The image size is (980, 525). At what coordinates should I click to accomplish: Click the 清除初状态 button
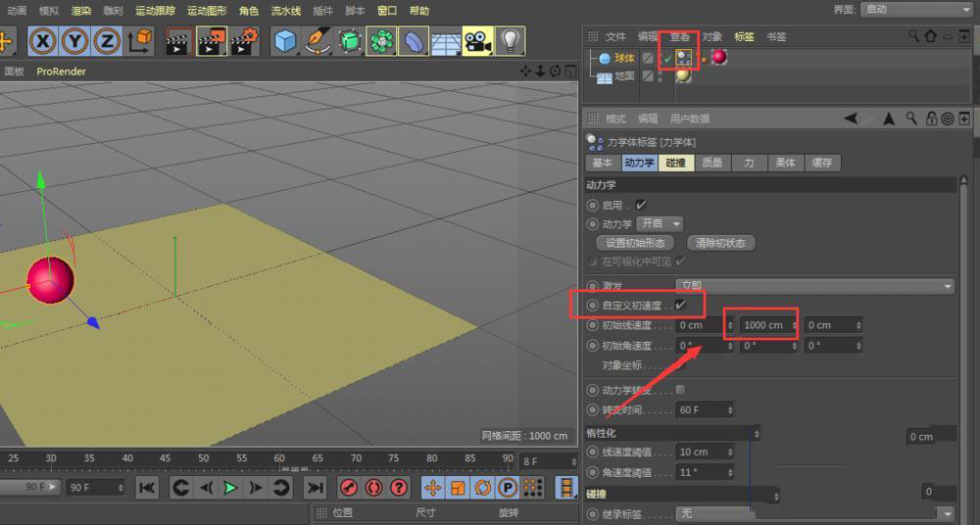click(721, 243)
